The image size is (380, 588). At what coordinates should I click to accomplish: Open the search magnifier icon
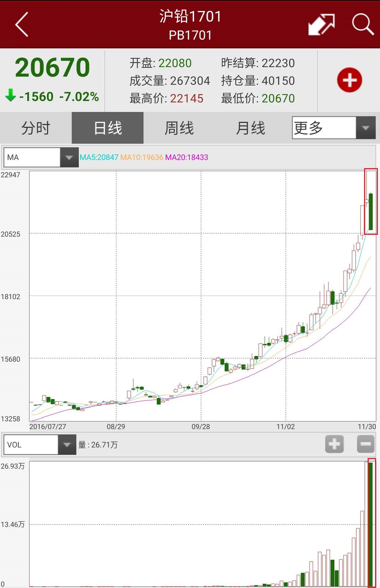[363, 24]
